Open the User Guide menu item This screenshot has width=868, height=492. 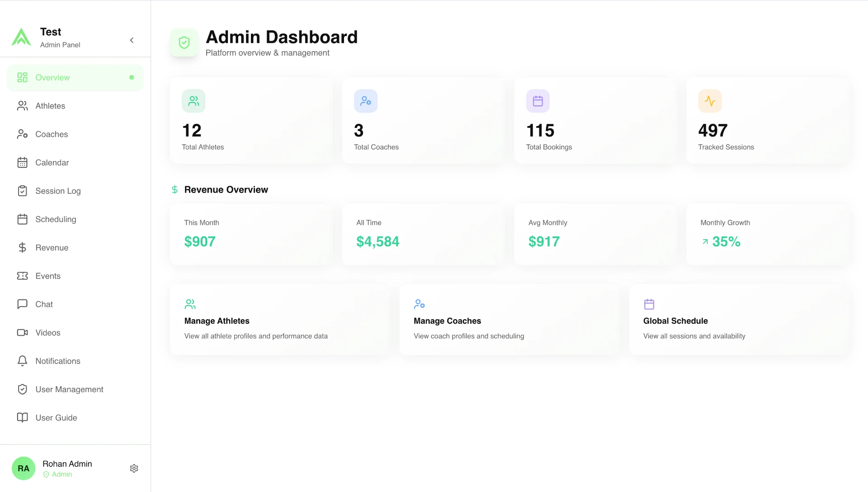(75, 418)
